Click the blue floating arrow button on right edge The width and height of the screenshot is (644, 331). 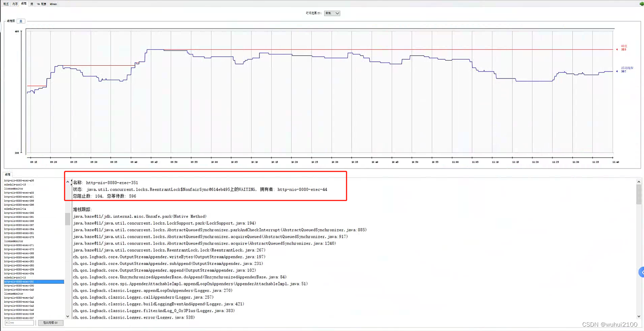[x=641, y=272]
